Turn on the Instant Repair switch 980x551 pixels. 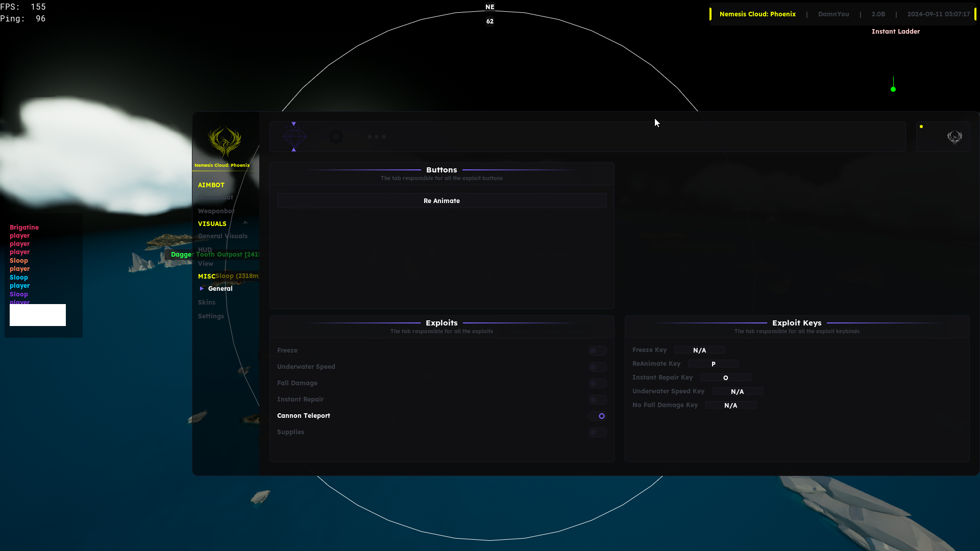(x=597, y=399)
